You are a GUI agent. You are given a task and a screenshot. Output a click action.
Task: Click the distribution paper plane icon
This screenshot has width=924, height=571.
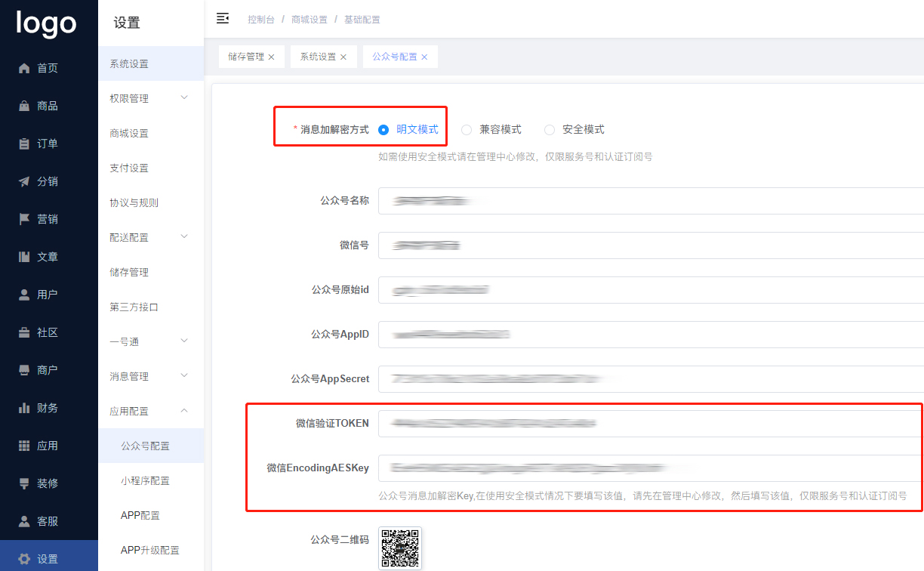click(24, 181)
